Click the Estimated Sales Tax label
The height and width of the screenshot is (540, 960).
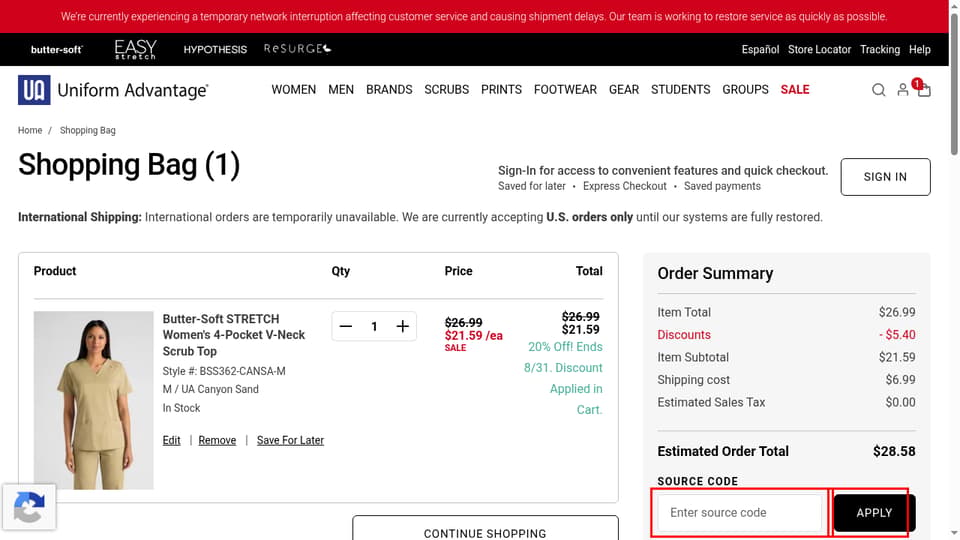[711, 402]
